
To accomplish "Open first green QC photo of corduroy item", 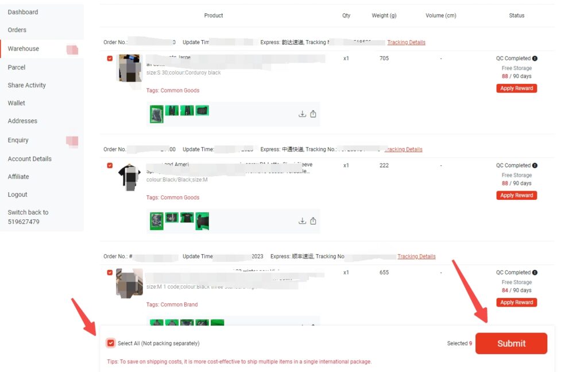I will pos(157,114).
